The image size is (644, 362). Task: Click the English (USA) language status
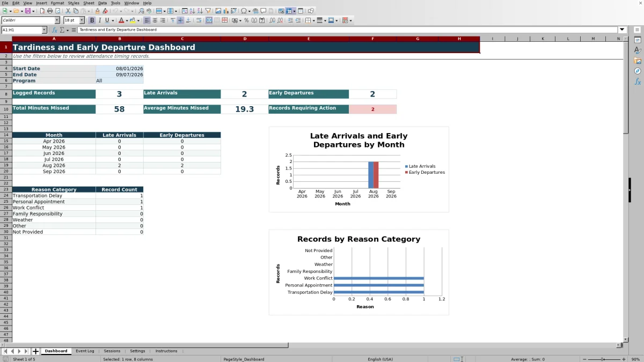click(380, 359)
